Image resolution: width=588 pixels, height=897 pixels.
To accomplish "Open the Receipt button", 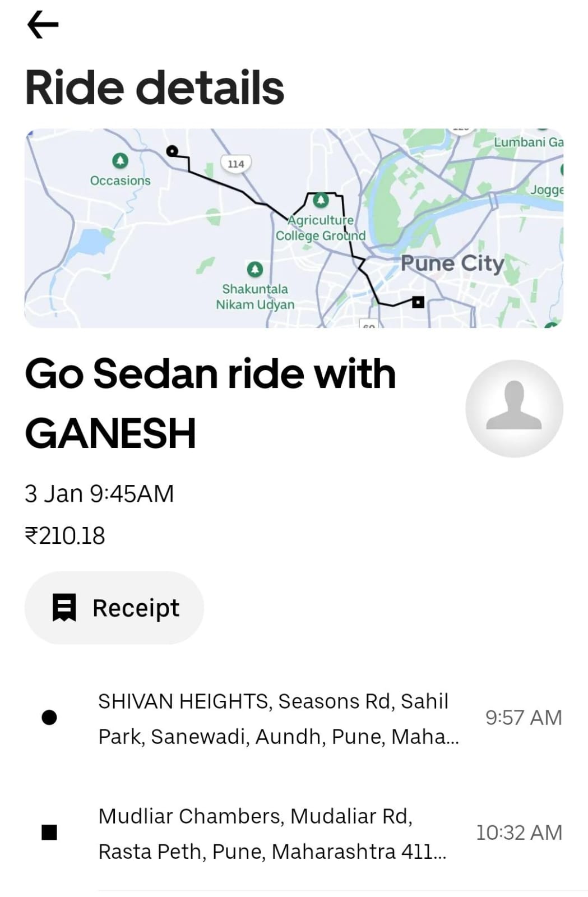I will pyautogui.click(x=114, y=608).
